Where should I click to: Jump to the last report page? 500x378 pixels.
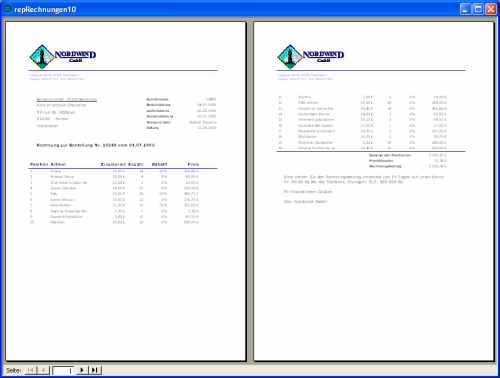[95, 370]
